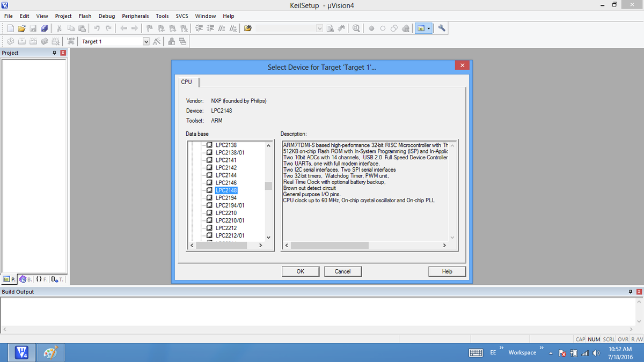This screenshot has height=362, width=644.
Task: Switch to the Books panel tab
Action: pos(26,279)
